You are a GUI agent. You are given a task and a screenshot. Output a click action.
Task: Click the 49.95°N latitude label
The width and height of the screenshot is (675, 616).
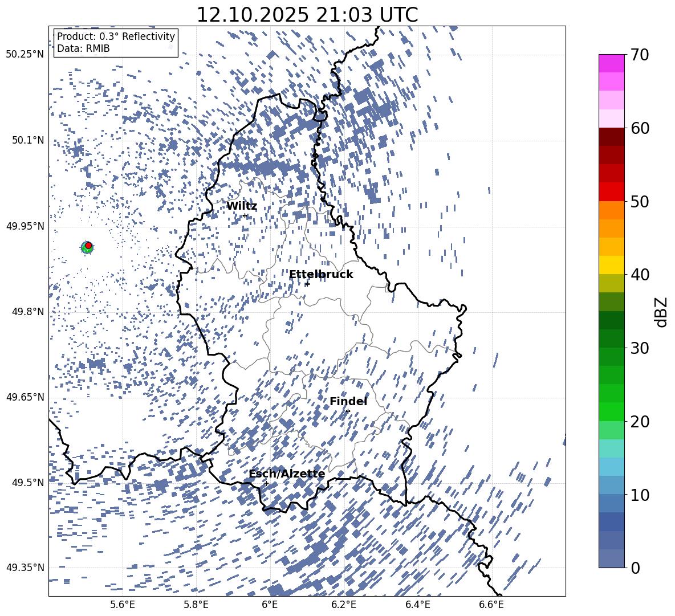pos(25,226)
